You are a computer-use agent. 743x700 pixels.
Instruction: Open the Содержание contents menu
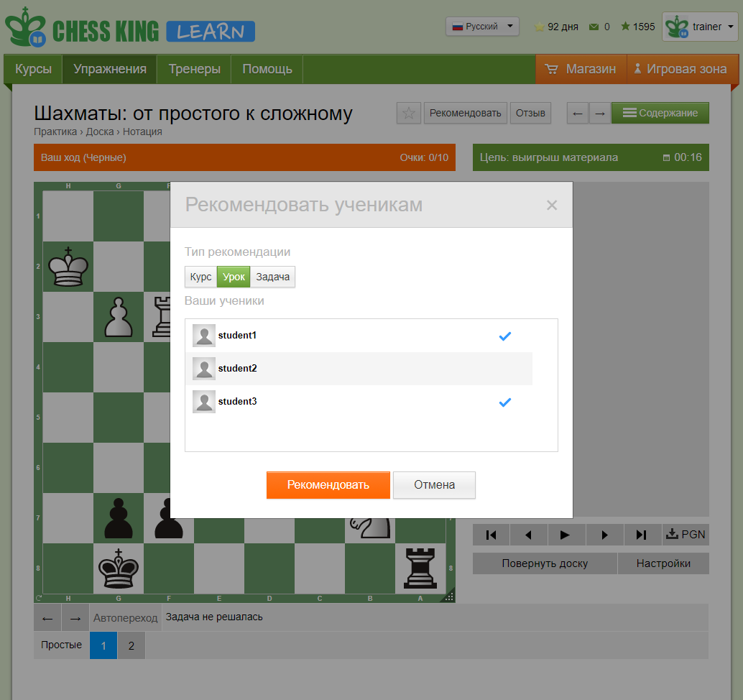click(x=660, y=113)
